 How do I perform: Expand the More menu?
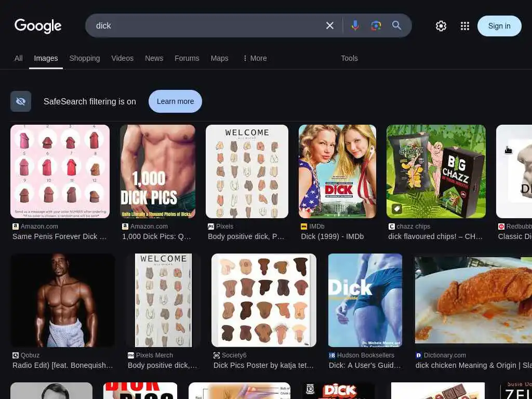pos(255,58)
